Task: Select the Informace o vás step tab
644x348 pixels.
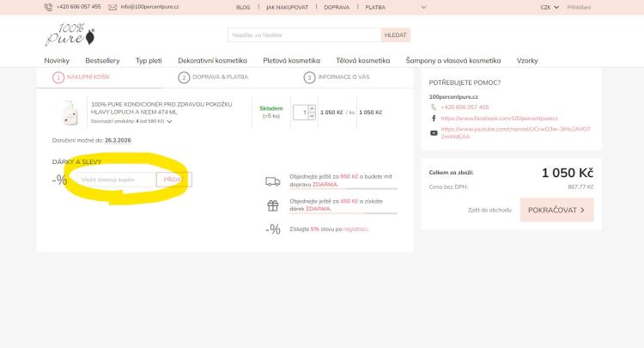Action: click(337, 77)
